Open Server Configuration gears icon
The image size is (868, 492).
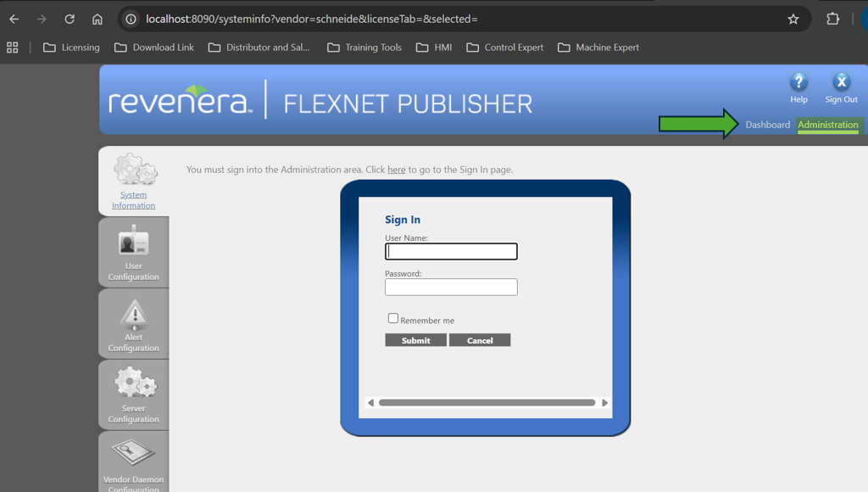(x=135, y=383)
